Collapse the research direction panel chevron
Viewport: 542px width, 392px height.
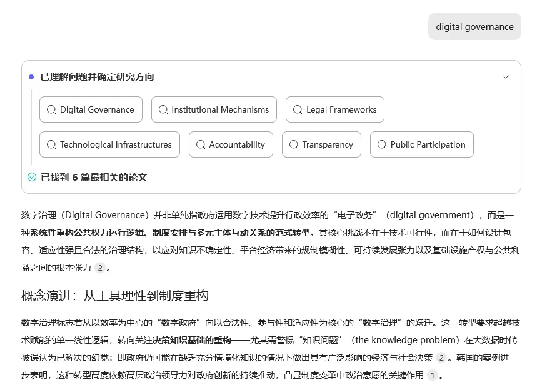(x=506, y=77)
